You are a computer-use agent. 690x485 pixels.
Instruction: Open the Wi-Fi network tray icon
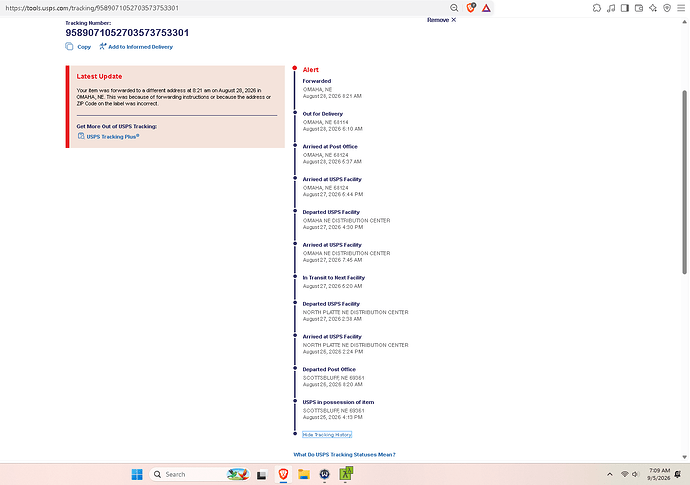coord(624,474)
